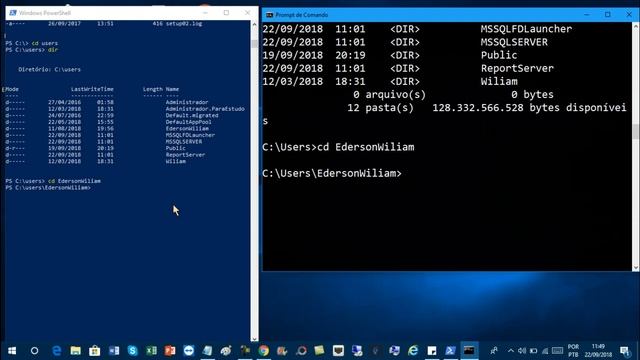Click PowerShell scrollbar up arrow
The image size is (640, 360).
(254, 24)
